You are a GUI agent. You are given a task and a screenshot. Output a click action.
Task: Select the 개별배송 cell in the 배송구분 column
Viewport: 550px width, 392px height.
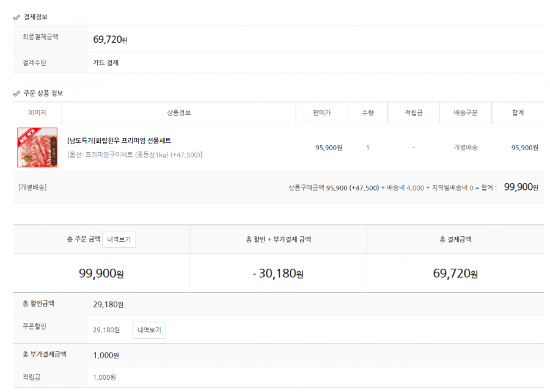click(466, 148)
